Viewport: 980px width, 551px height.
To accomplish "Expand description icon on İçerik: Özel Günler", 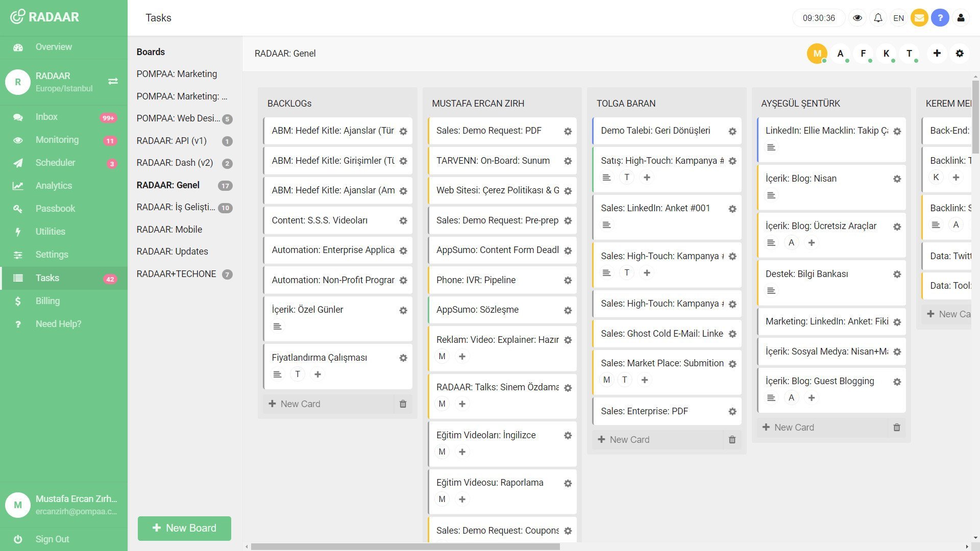I will [277, 327].
